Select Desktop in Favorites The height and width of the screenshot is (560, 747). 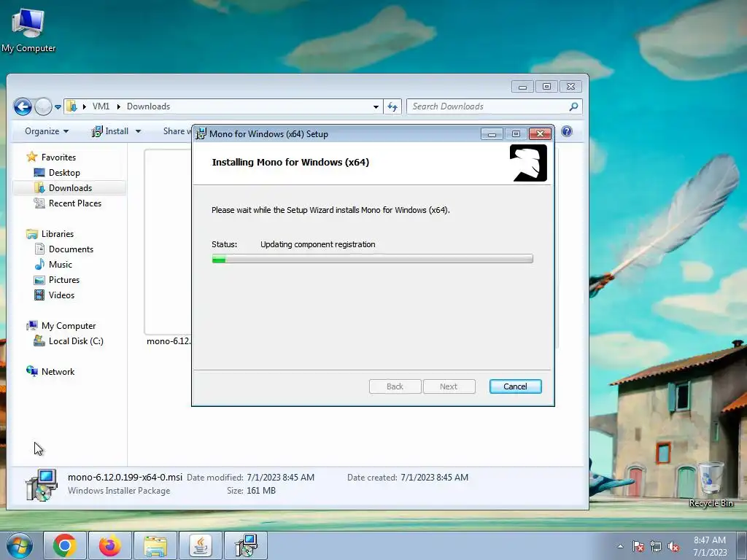57,172
